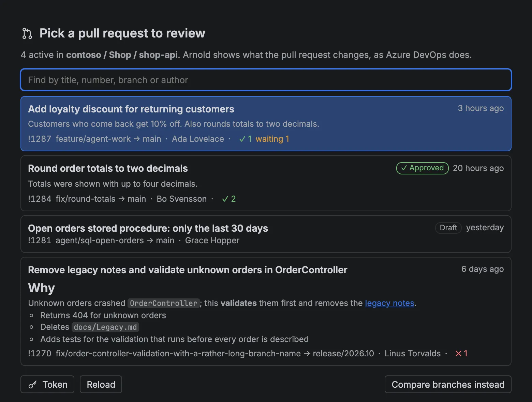Click the '6 days ago' timestamp
Viewport: 532px width, 402px height.
(483, 269)
